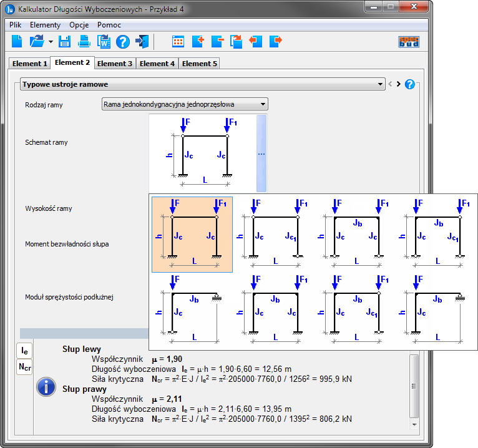Click the Schemat ramy label
This screenshot has width=478, height=448.
[x=46, y=142]
